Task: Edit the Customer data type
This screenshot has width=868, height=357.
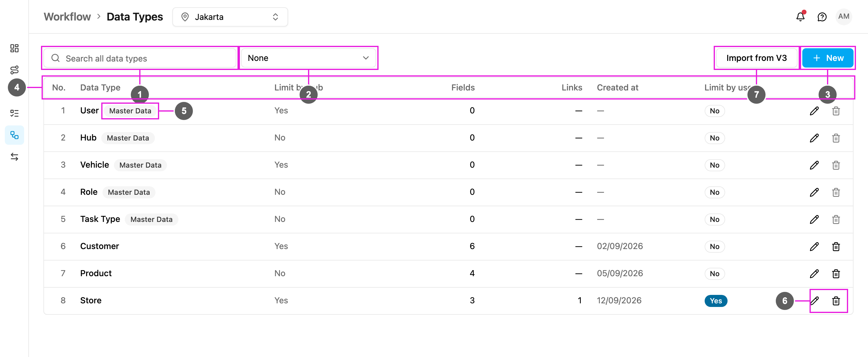Action: [814, 246]
